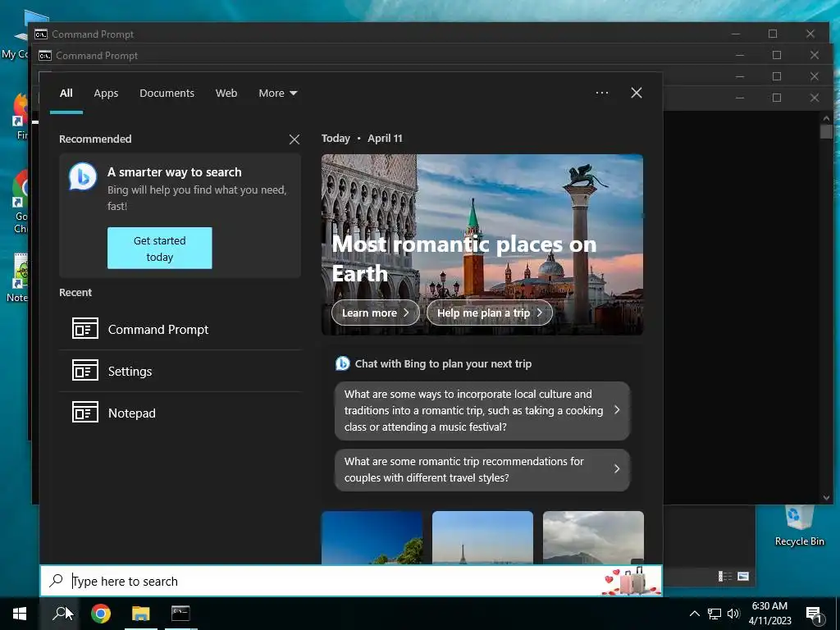The image size is (840, 630).
Task: Open the blue sky coast thumbnail
Action: pos(372,537)
